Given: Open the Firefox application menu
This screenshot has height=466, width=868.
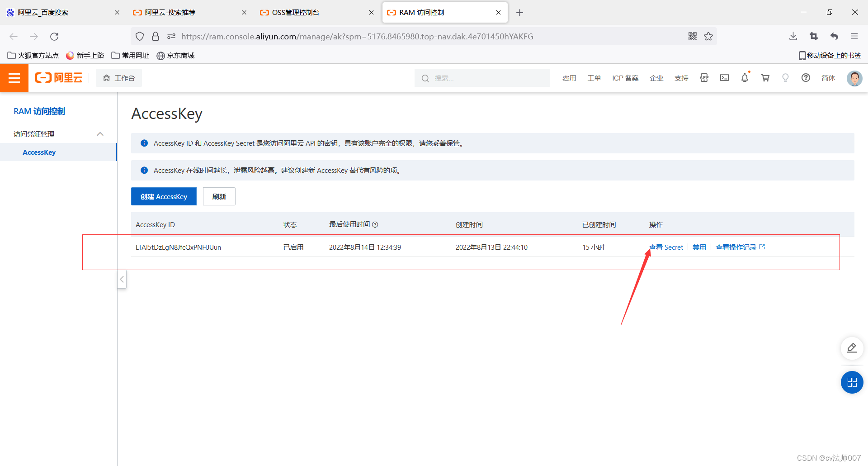Looking at the screenshot, I should tap(854, 36).
